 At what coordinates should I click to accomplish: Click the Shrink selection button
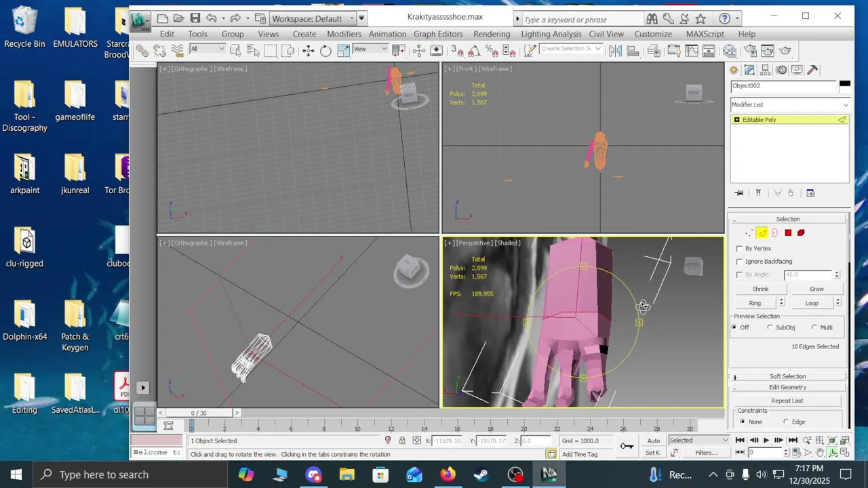pyautogui.click(x=760, y=289)
